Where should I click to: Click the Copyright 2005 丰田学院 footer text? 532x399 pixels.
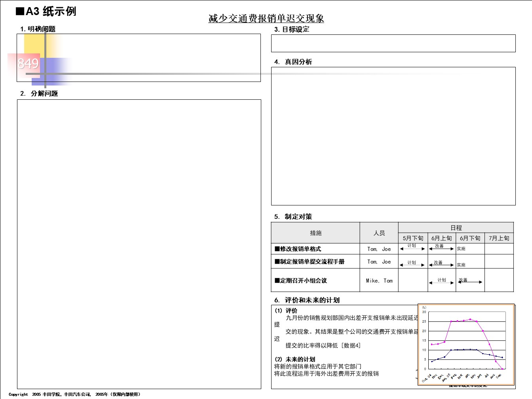74,394
